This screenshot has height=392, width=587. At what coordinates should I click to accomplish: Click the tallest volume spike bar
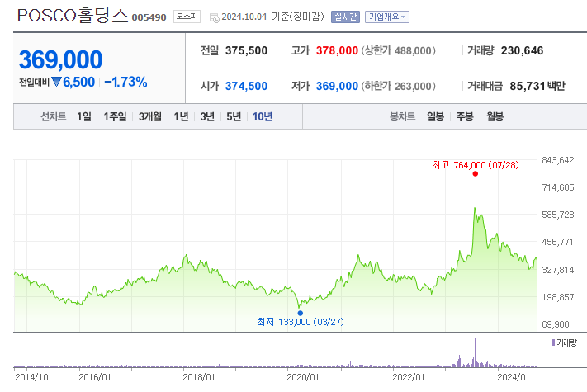tap(475, 352)
